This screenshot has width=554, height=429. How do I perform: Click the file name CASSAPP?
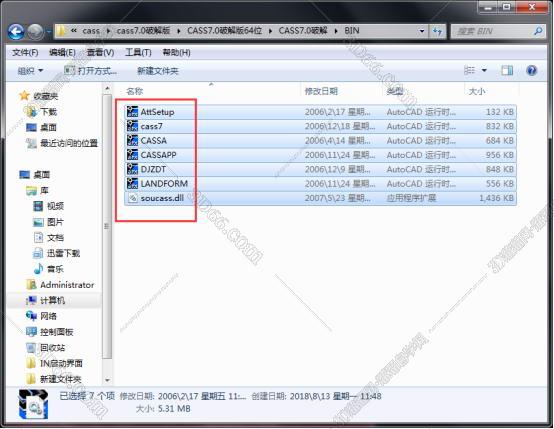[158, 155]
